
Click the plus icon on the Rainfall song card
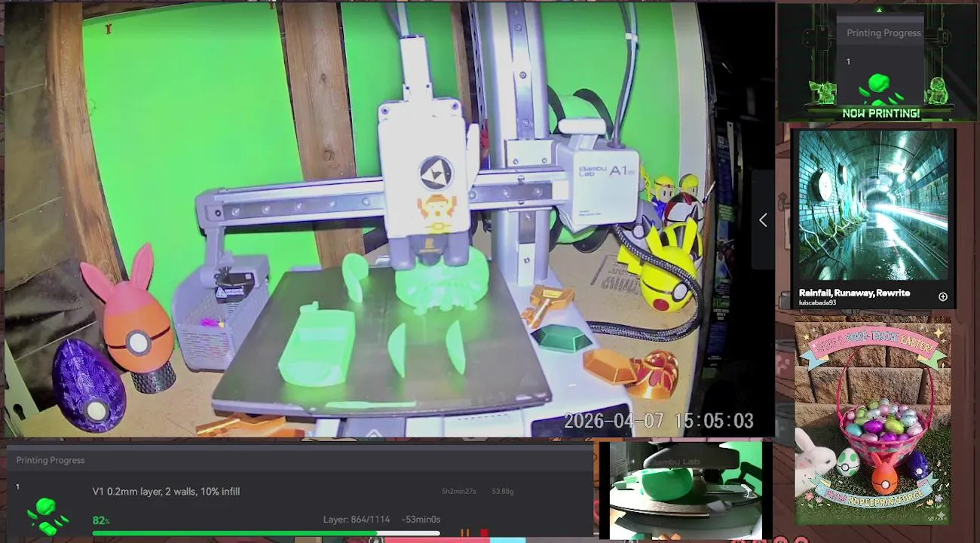(942, 296)
